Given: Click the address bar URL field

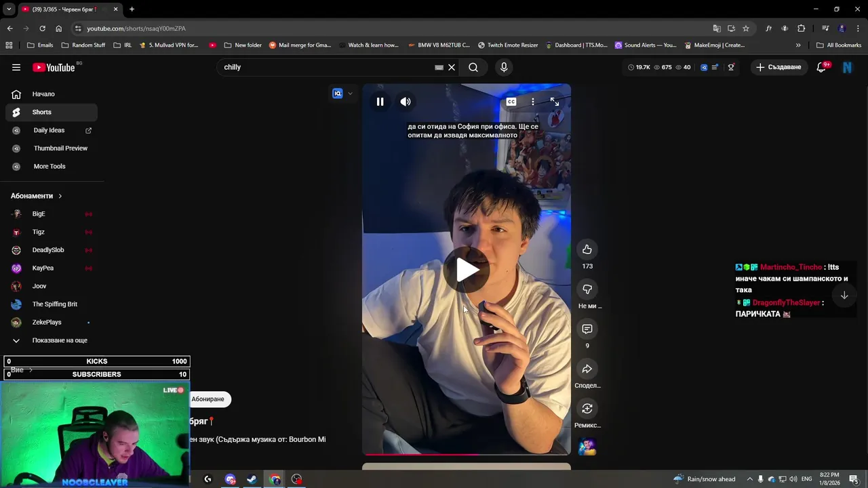Looking at the screenshot, I should point(393,28).
